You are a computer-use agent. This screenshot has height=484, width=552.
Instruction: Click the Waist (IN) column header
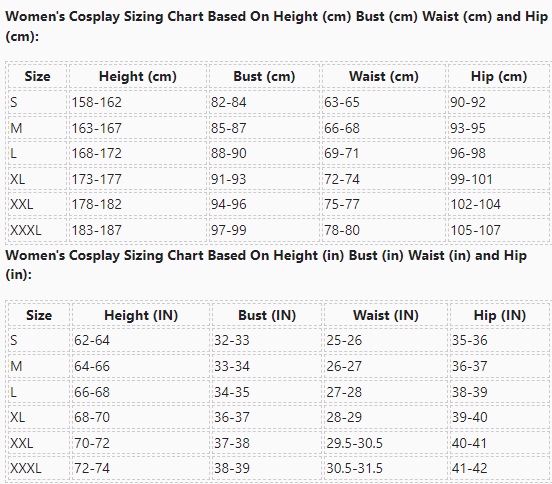click(386, 315)
